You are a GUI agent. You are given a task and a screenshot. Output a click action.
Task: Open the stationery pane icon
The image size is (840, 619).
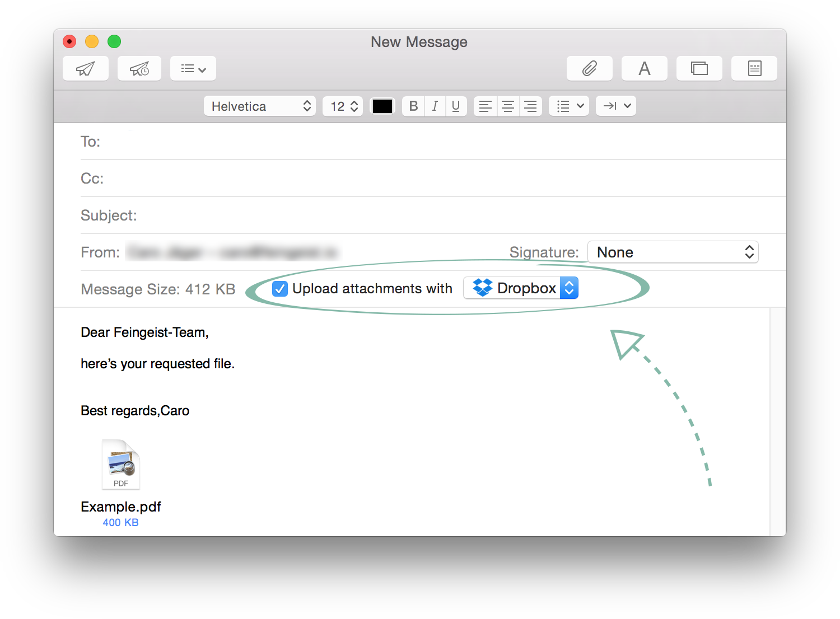click(x=754, y=68)
